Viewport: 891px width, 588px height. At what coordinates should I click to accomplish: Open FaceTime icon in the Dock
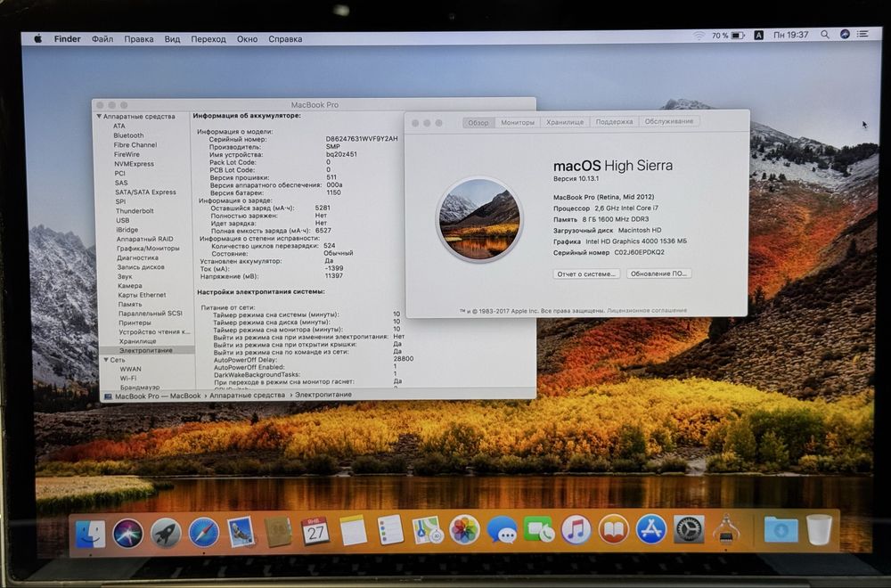tap(539, 531)
